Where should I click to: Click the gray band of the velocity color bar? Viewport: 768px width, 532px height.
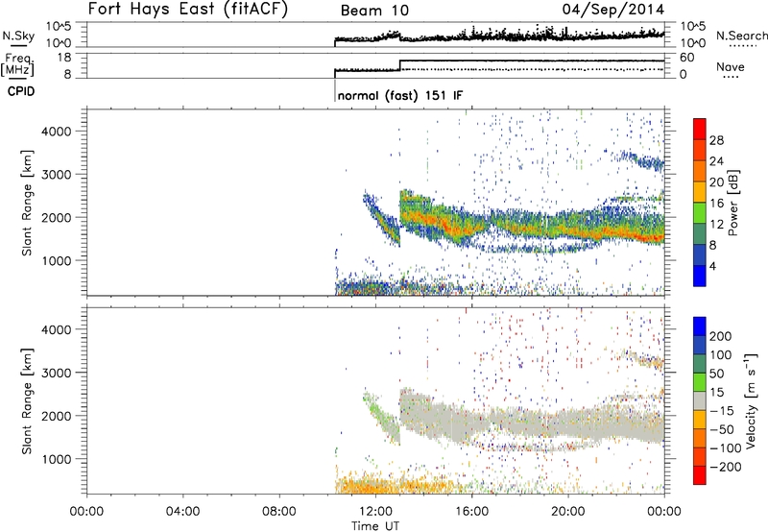[700, 400]
